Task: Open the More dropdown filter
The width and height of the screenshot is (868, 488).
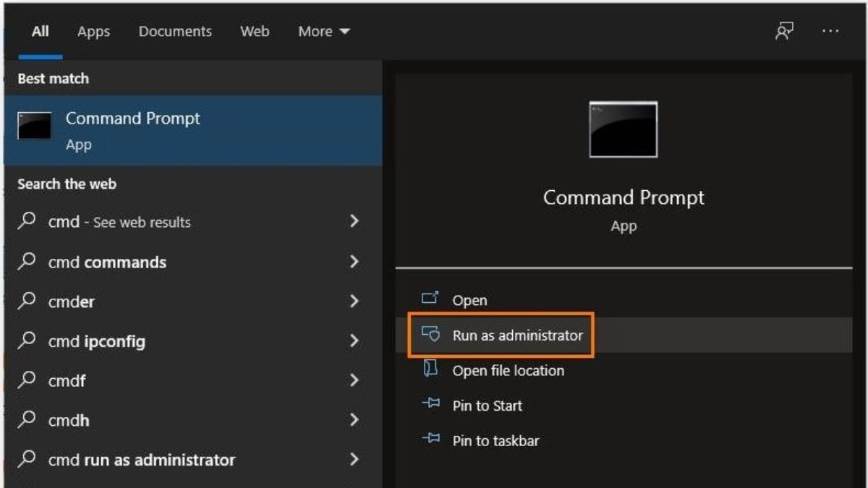Action: [x=324, y=32]
